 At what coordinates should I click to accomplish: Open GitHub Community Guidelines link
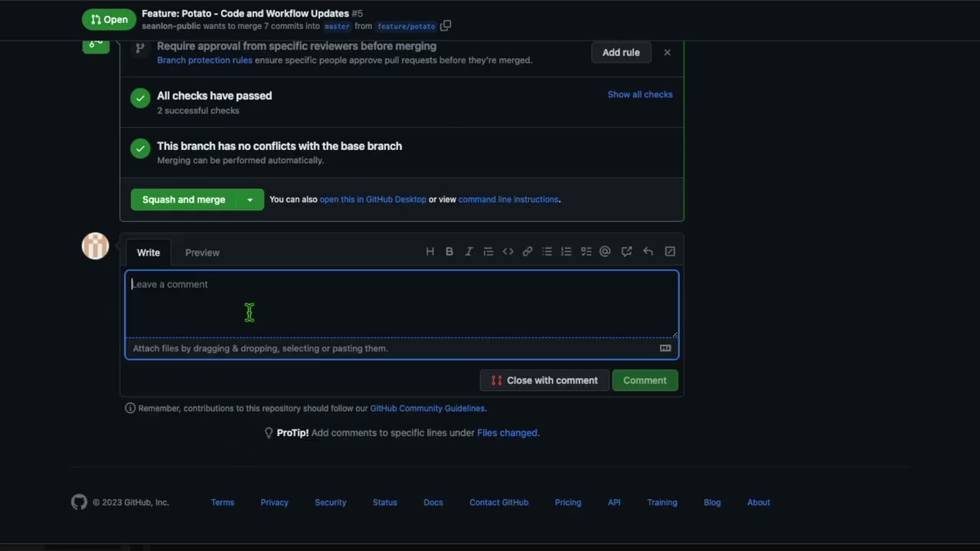(x=427, y=409)
